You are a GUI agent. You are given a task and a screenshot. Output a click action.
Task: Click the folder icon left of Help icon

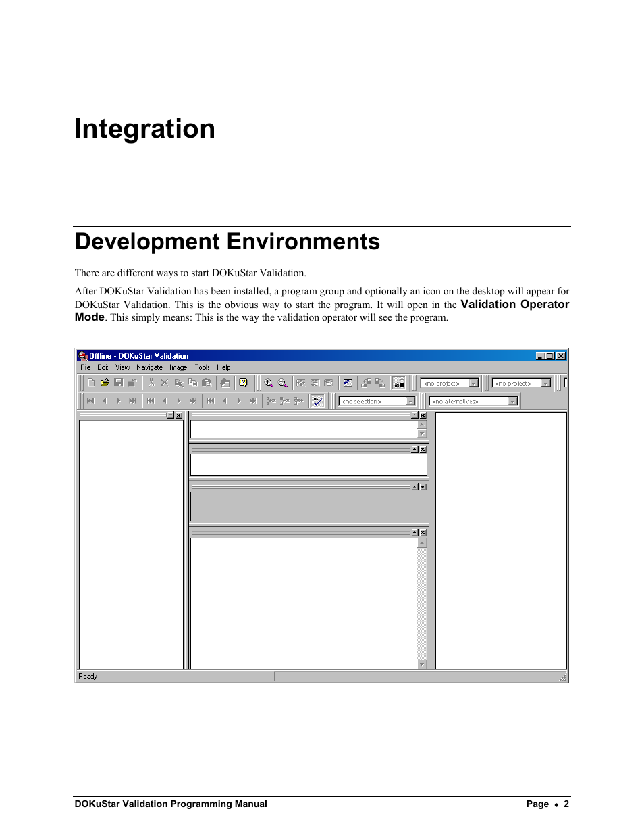[225, 383]
